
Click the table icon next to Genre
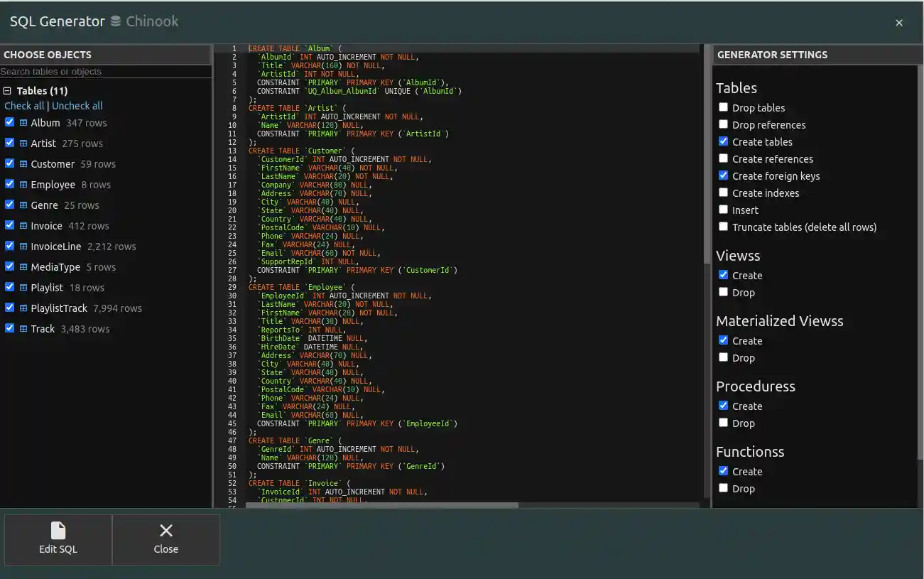pos(23,205)
